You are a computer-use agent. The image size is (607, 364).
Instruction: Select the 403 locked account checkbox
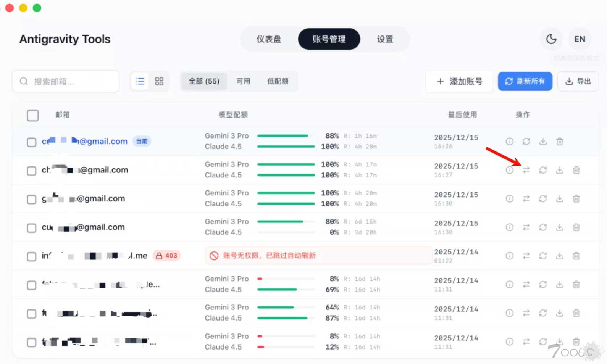click(32, 256)
